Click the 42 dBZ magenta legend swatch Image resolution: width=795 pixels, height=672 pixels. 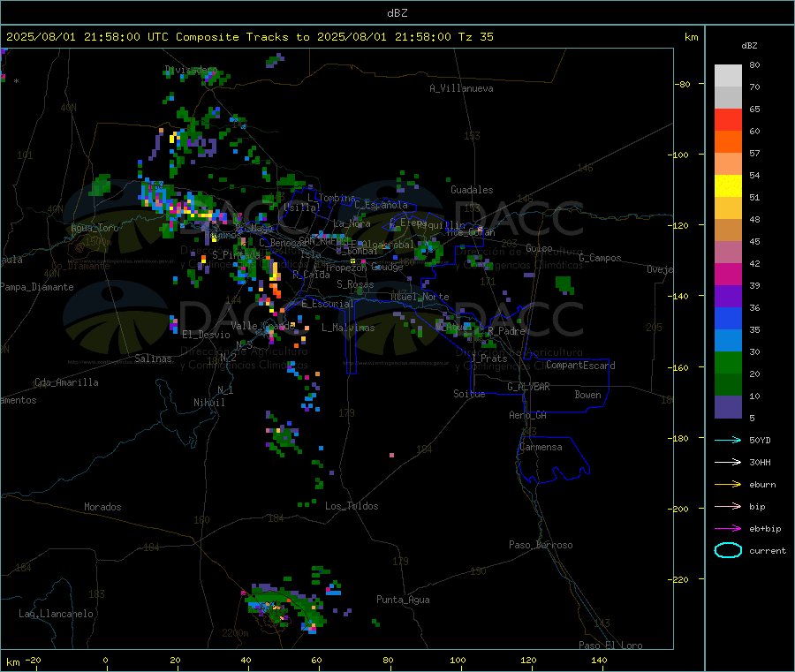728,274
